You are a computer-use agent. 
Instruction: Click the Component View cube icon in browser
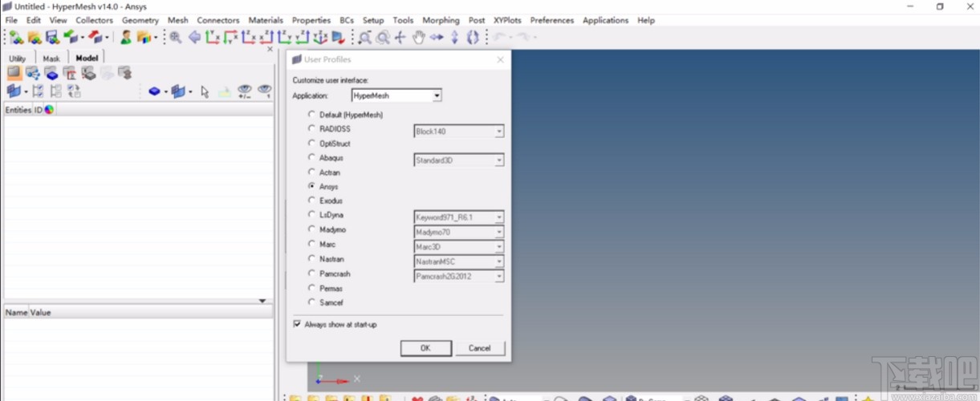click(51, 74)
